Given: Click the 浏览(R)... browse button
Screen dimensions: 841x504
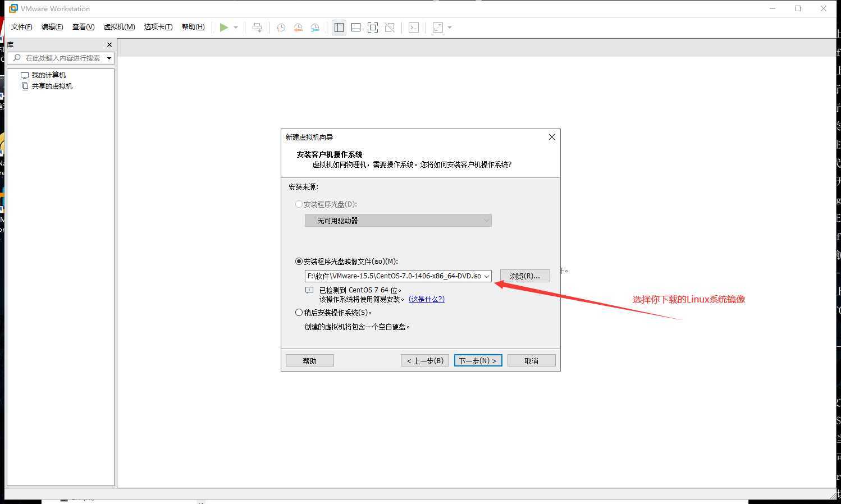Looking at the screenshot, I should 525,276.
